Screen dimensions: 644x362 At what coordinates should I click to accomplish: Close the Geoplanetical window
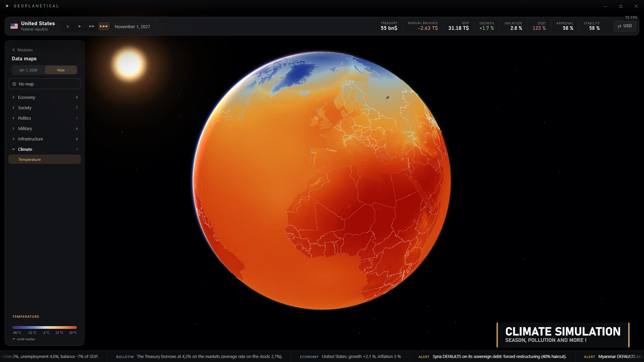point(636,6)
